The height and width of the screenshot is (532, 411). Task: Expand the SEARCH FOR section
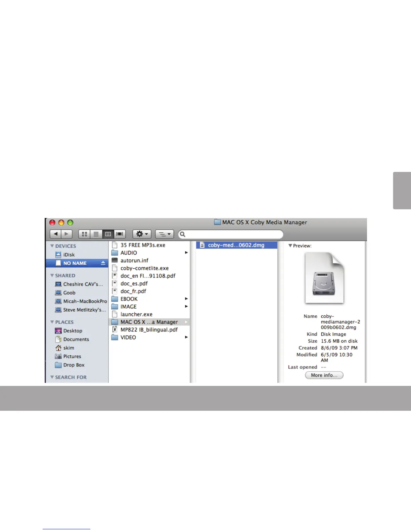(x=52, y=377)
